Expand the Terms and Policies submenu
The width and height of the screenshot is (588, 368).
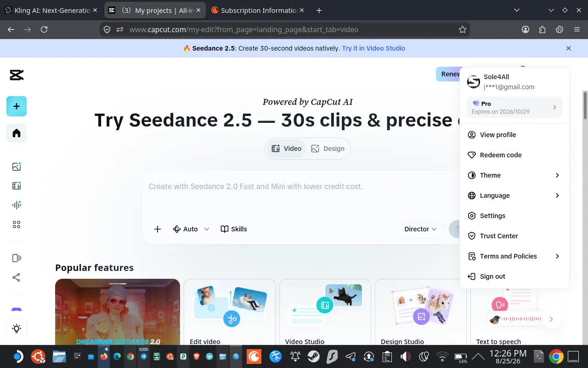[x=514, y=256]
